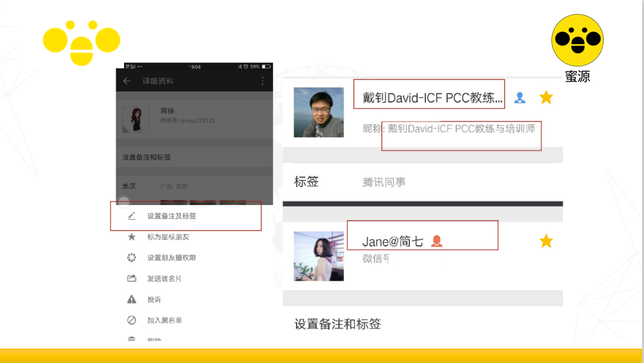The image size is (644, 363).
Task: Click the name Jane@简七
Action: (392, 242)
